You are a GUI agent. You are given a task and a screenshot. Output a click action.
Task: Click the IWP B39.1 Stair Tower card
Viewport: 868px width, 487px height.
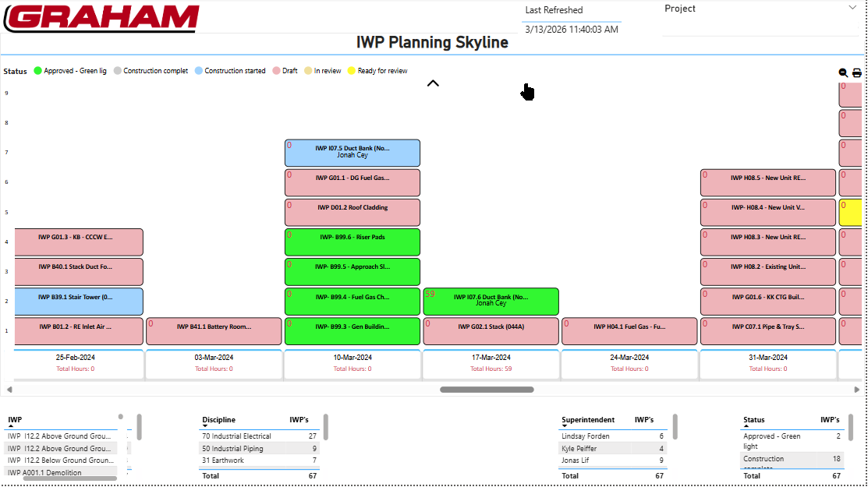tap(79, 302)
